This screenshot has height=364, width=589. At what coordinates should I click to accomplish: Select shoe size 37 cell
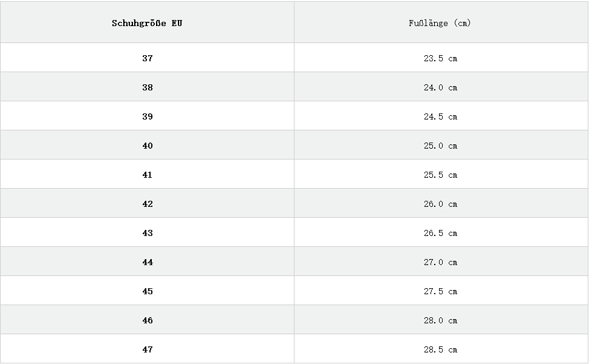coord(148,58)
